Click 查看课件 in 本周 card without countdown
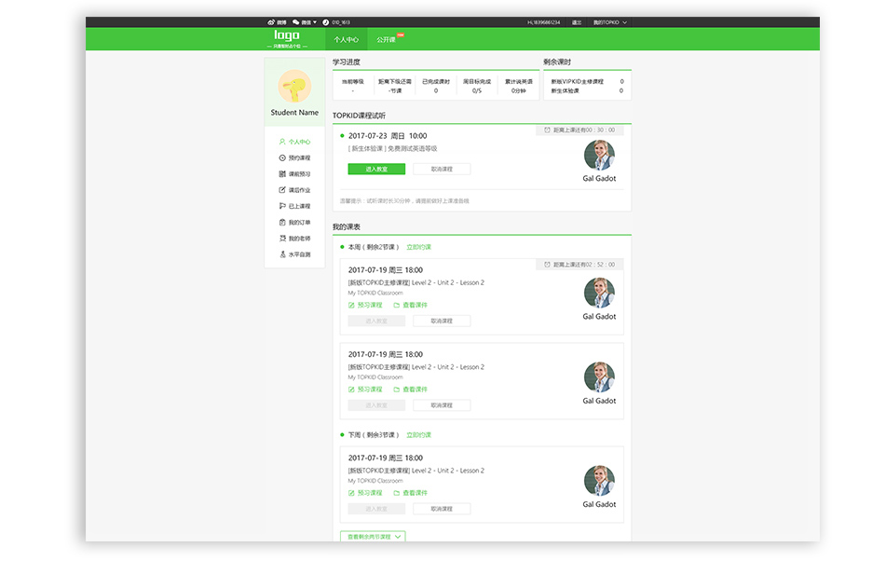Viewport: 886px width, 588px height. 410,390
